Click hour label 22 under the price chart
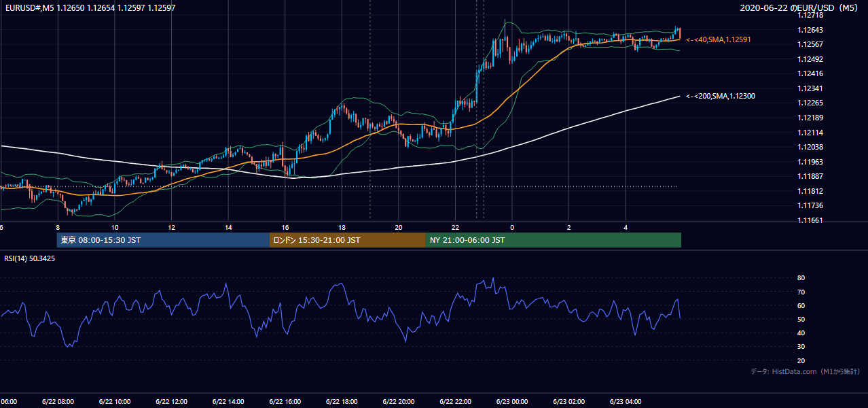The height and width of the screenshot is (408, 868). tap(455, 228)
